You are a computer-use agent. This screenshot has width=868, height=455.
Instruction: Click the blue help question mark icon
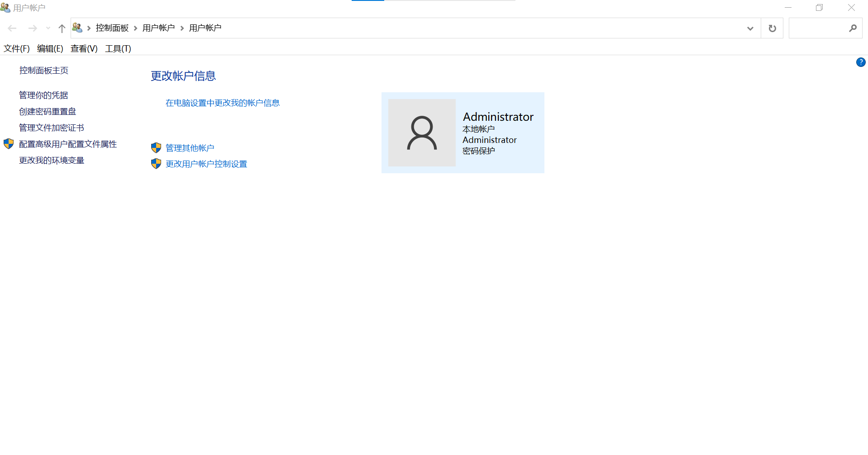[x=860, y=62]
